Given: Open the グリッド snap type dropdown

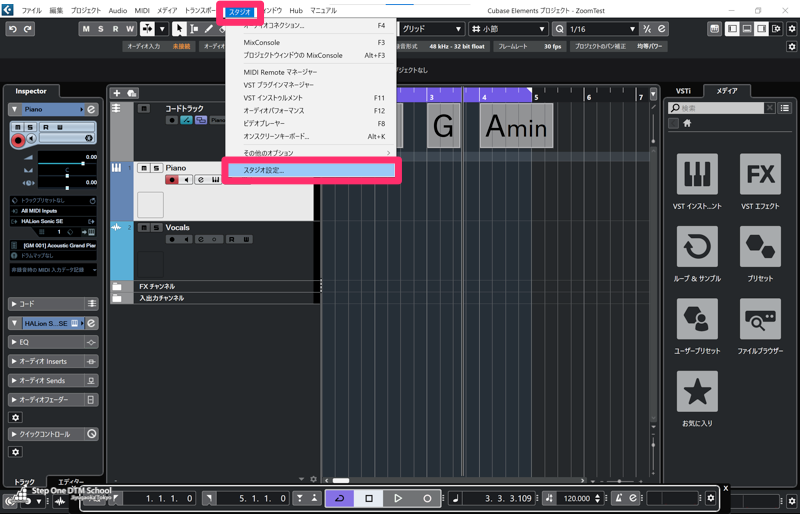Looking at the screenshot, I should [431, 29].
